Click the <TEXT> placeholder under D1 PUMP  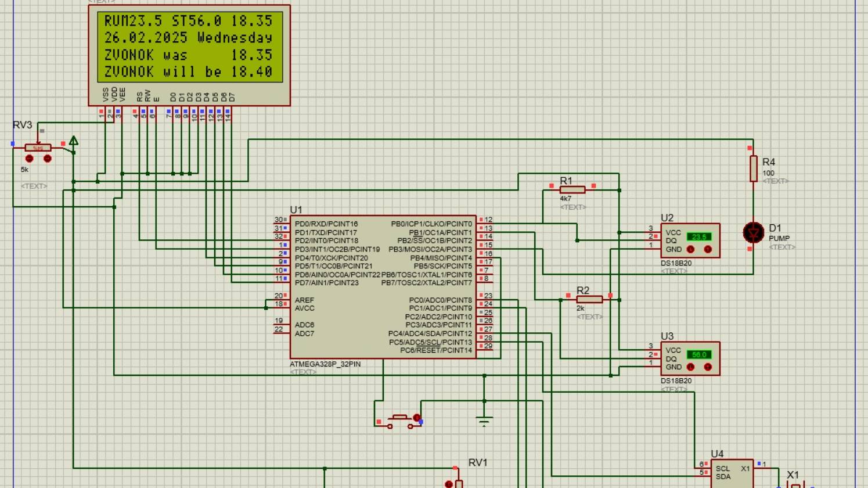pos(782,247)
